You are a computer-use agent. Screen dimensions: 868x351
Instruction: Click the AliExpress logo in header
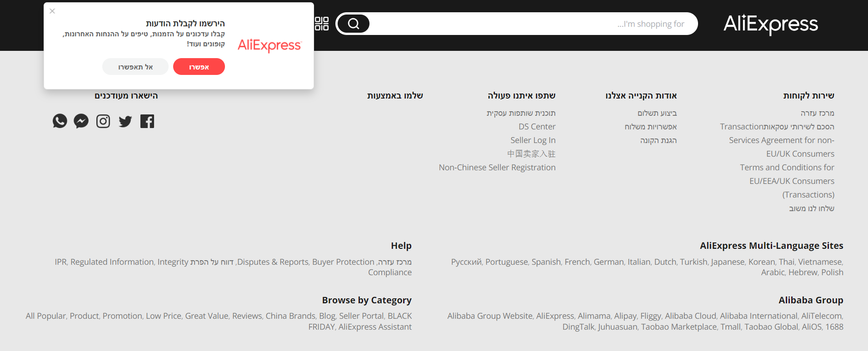[x=771, y=24]
